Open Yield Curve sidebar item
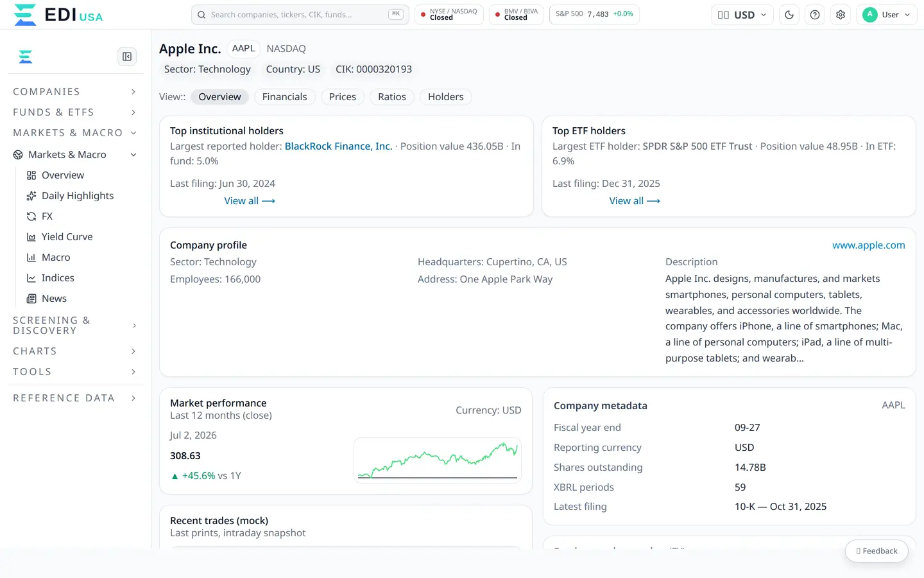The height and width of the screenshot is (578, 924). click(67, 237)
